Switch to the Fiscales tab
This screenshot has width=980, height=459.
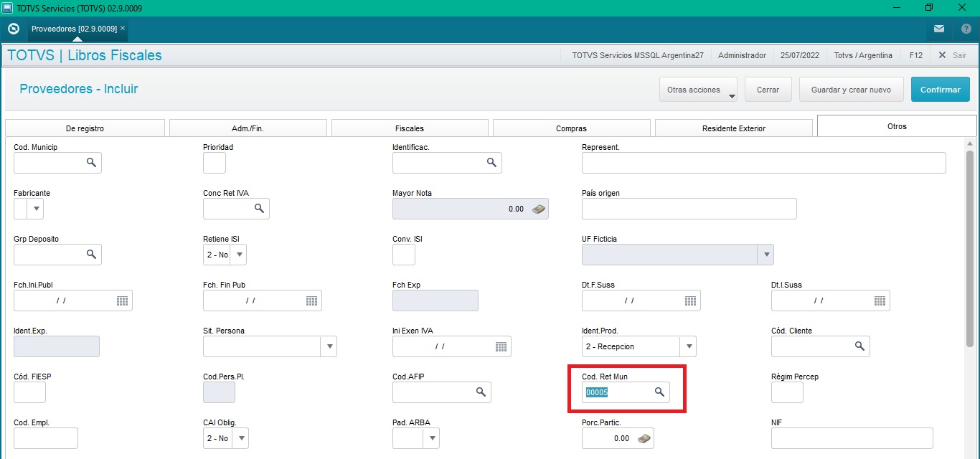(410, 128)
